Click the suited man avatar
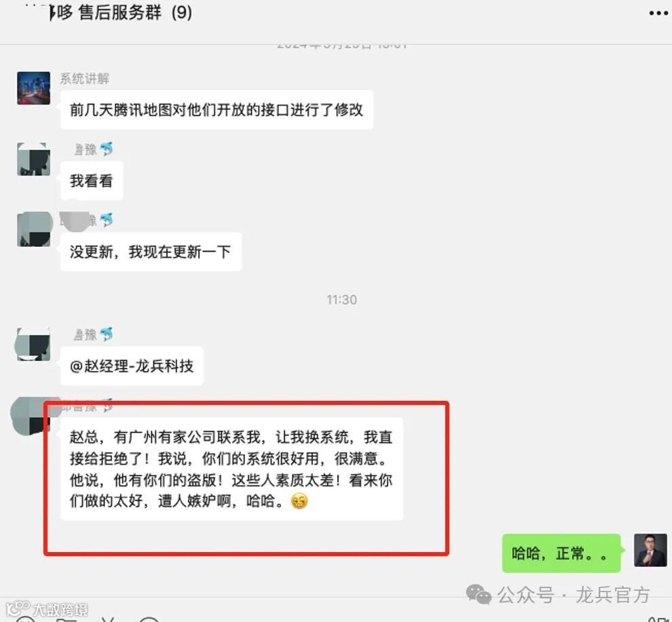Screen dimensions: 672x622 tap(650, 550)
